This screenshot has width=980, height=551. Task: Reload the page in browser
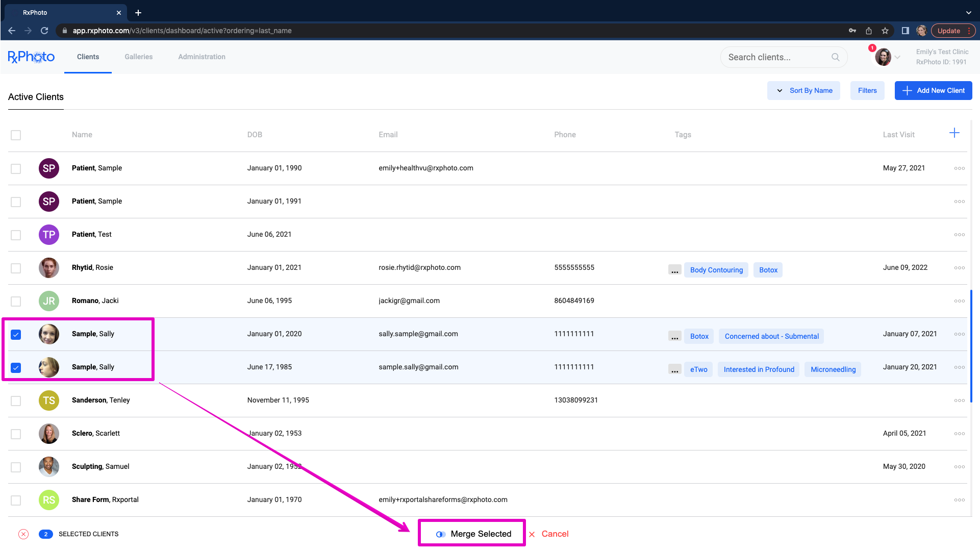pos(44,31)
